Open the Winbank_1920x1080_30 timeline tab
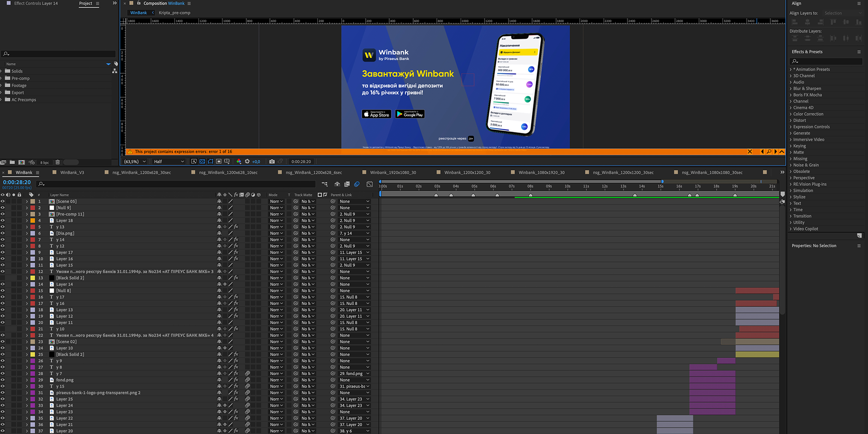The image size is (868, 434). click(392, 172)
